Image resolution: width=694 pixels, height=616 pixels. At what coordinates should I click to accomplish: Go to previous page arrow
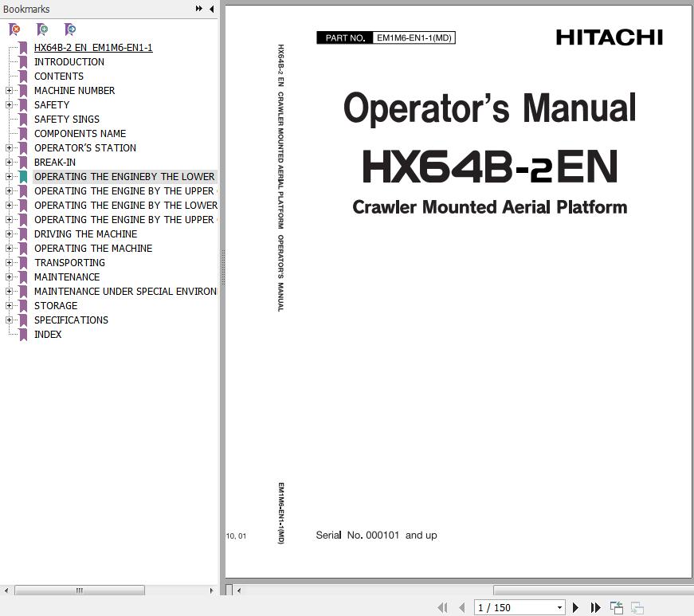[x=461, y=607]
